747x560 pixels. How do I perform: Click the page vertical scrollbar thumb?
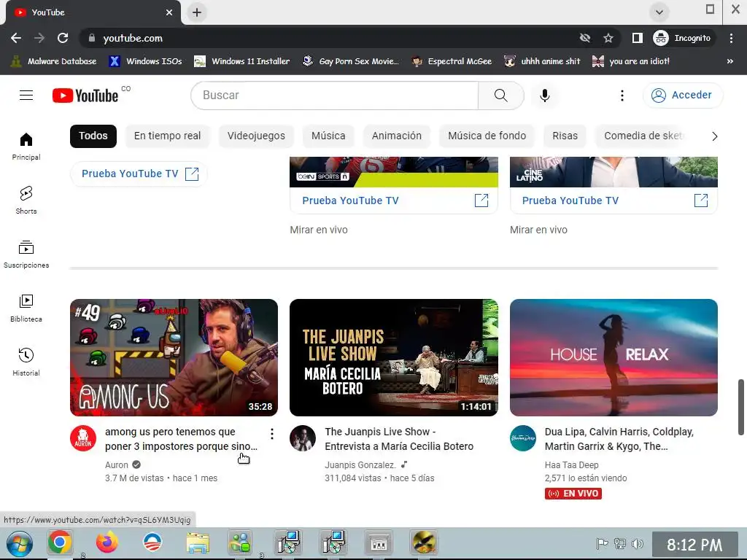click(x=741, y=407)
